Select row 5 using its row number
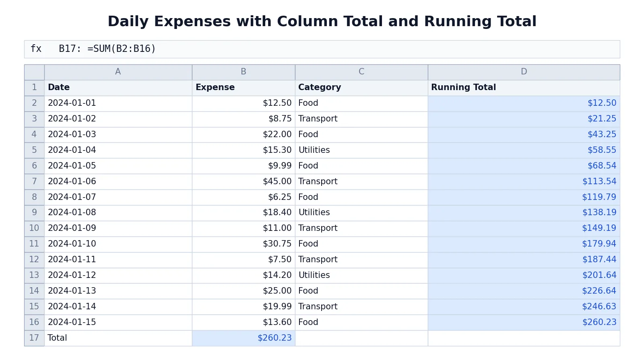Image resolution: width=644 pixels, height=362 pixels. point(34,150)
